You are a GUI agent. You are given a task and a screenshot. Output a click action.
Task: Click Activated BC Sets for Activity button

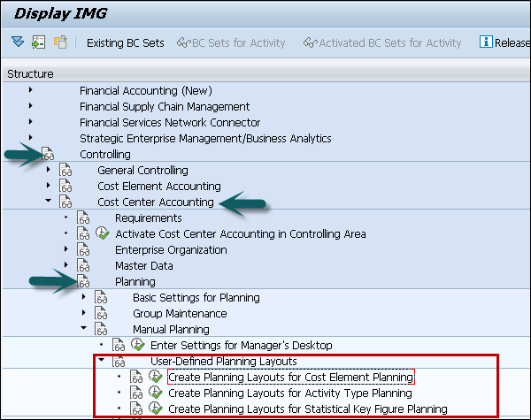point(382,42)
